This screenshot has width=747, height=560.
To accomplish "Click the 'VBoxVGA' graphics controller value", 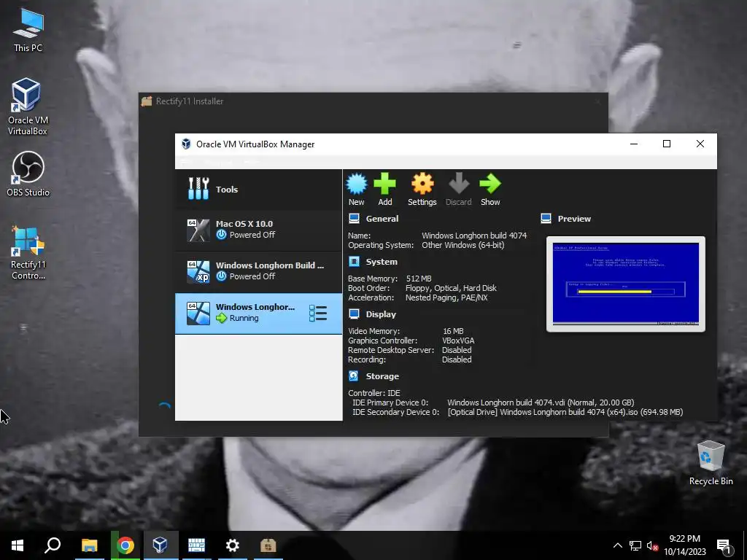I will (458, 341).
